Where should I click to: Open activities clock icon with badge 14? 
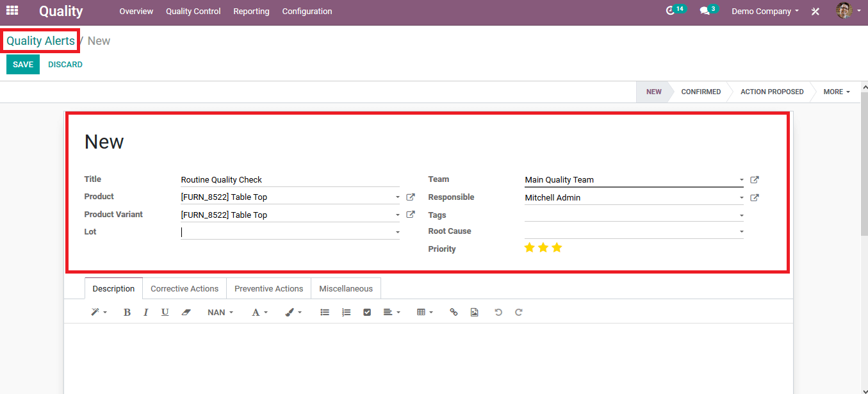(x=675, y=10)
